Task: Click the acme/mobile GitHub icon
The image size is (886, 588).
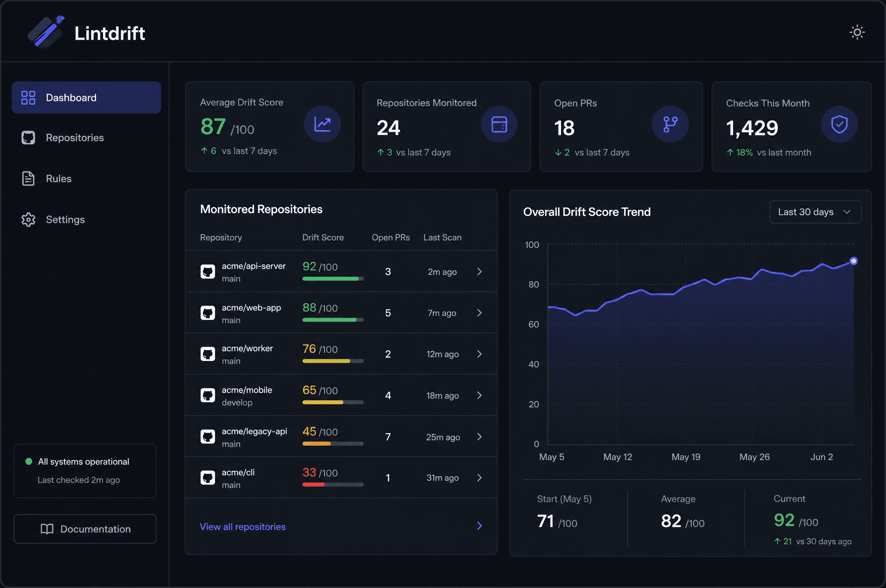Action: 208,395
